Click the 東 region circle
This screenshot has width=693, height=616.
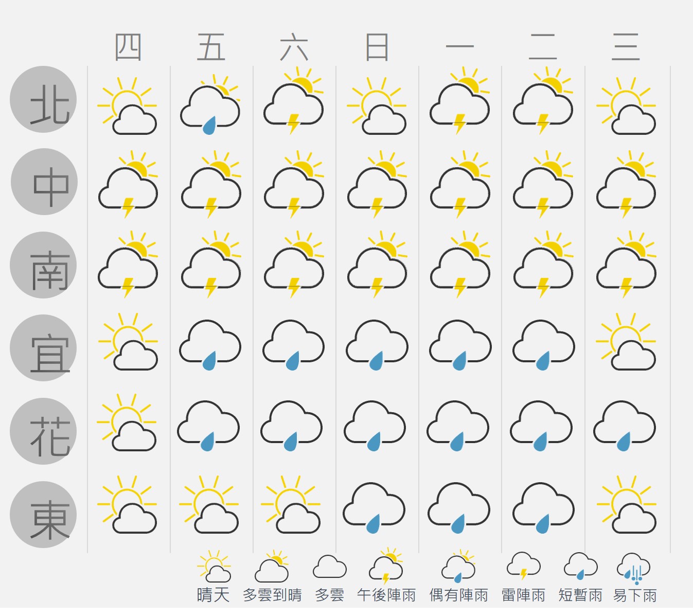click(x=43, y=515)
